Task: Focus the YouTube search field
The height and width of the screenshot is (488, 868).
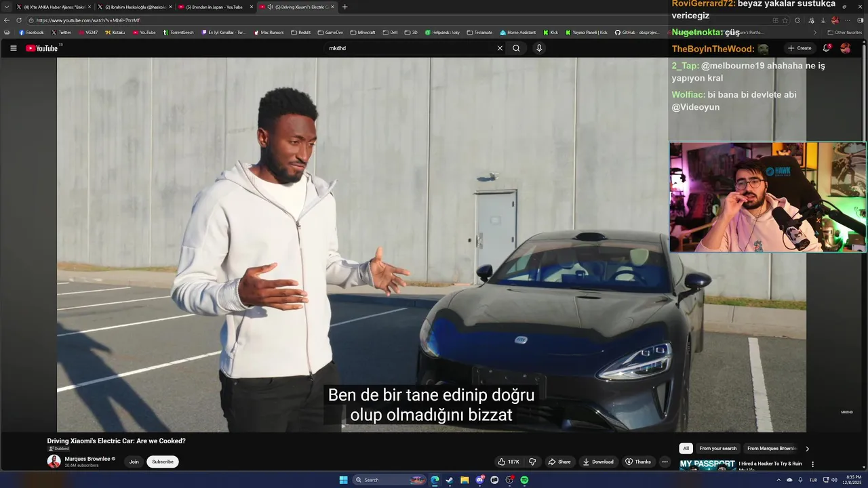Action: coord(409,48)
